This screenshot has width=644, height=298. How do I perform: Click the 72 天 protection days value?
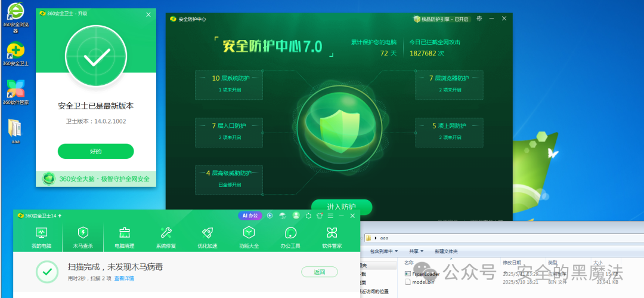tap(389, 53)
